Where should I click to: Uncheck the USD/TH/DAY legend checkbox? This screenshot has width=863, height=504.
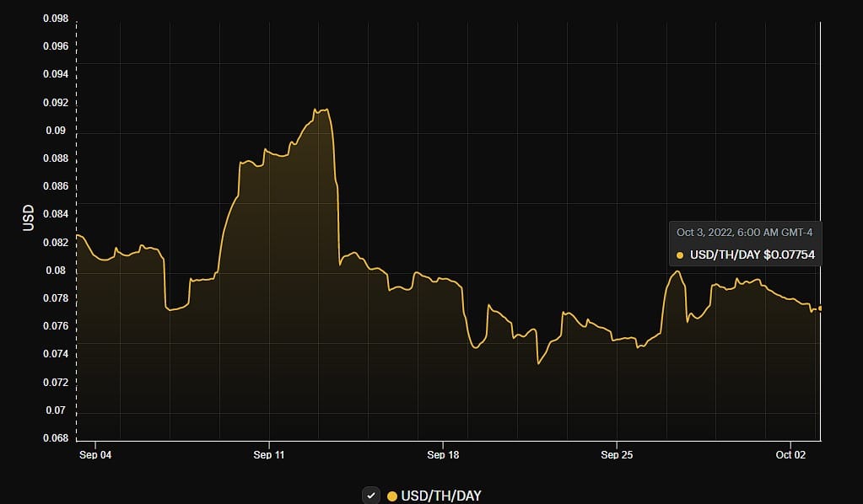[371, 496]
